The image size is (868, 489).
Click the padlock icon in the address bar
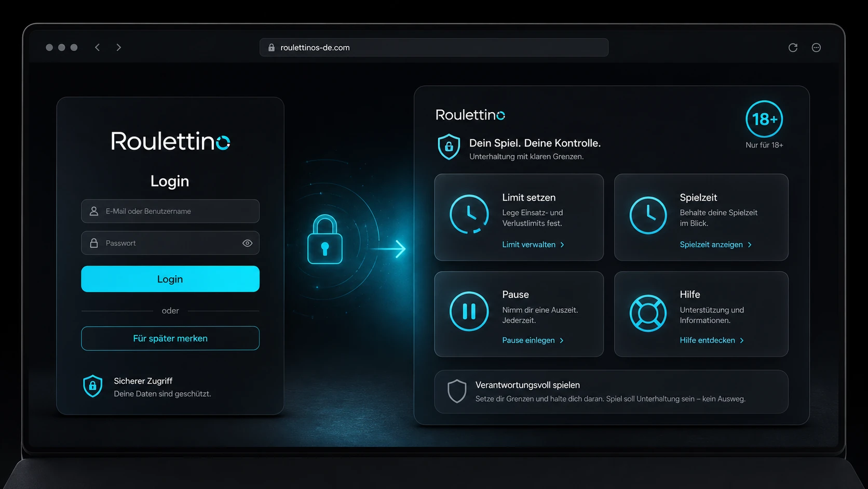(272, 47)
